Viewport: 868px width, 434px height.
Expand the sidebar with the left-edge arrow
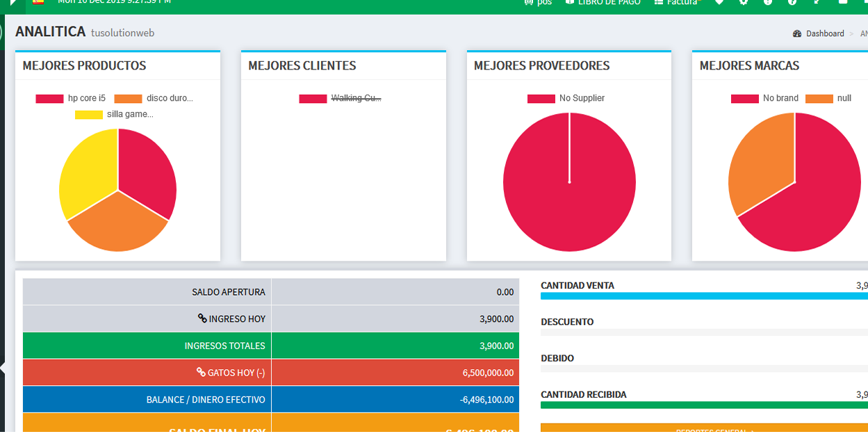click(x=2, y=367)
